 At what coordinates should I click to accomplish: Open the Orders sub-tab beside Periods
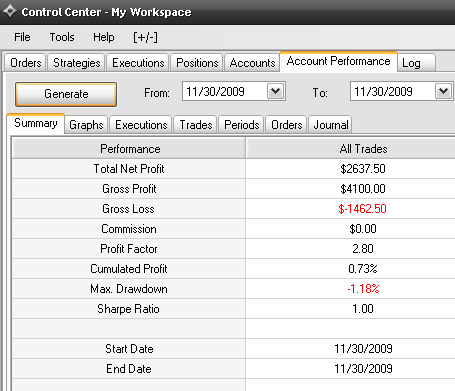[286, 125]
